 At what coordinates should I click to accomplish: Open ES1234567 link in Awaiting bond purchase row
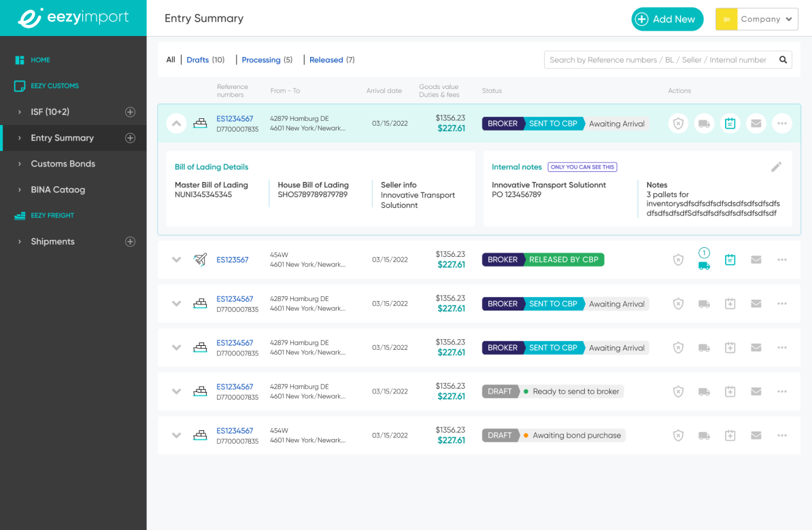click(235, 431)
